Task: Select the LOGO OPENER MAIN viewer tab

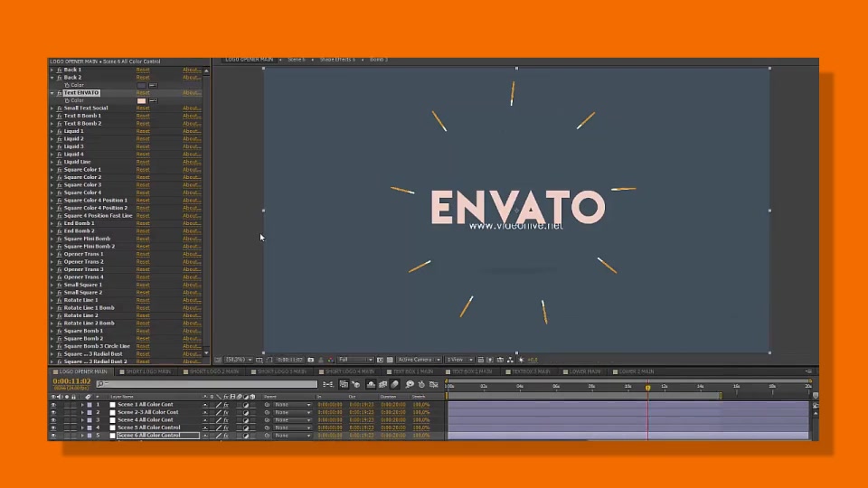Action: click(x=250, y=60)
